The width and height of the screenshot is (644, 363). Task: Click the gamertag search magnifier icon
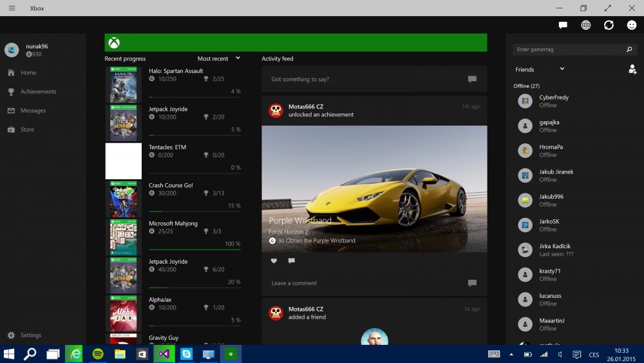click(629, 50)
